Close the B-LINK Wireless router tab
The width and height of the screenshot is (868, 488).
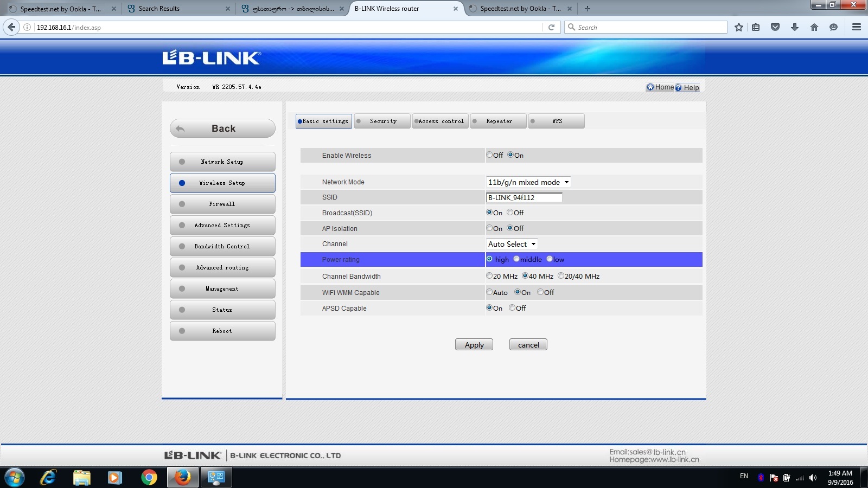456,9
